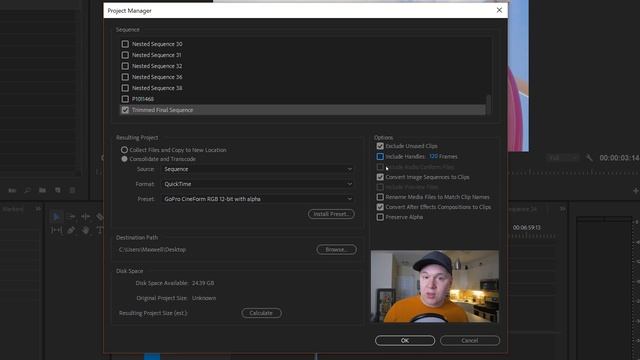Click the Program Monitor 00:00:03:14 timecode

619,158
